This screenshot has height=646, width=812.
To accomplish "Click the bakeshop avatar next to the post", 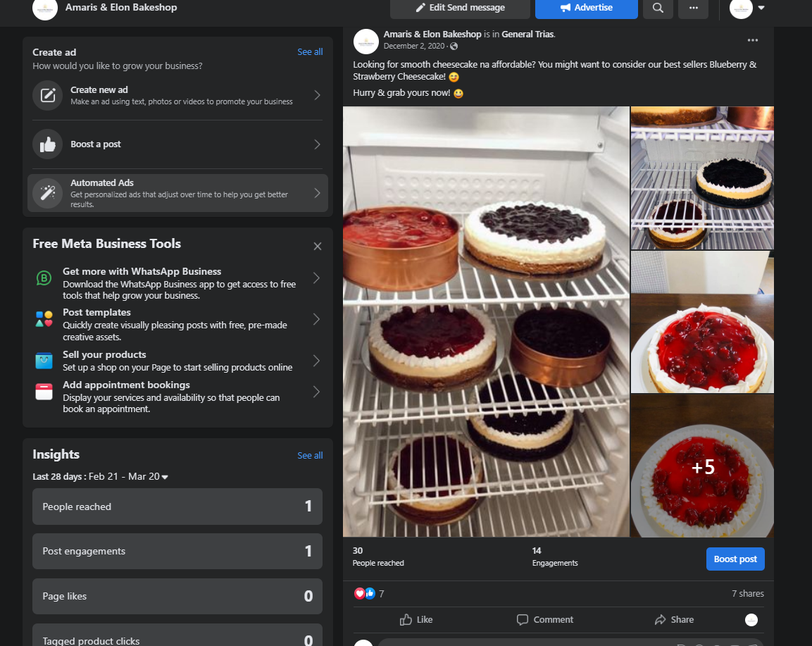I will (366, 42).
